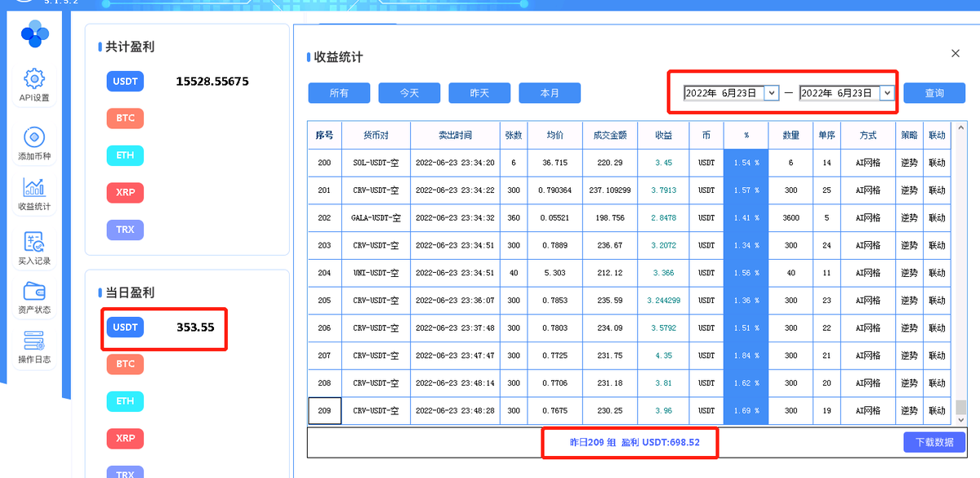Click the 数量 column header

[791, 136]
